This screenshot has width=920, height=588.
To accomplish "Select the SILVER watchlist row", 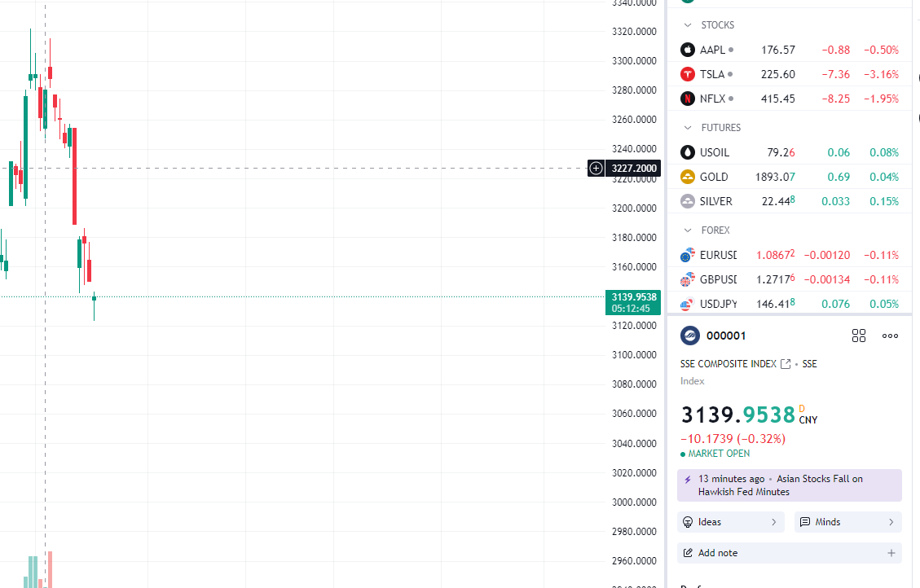I will coord(790,201).
